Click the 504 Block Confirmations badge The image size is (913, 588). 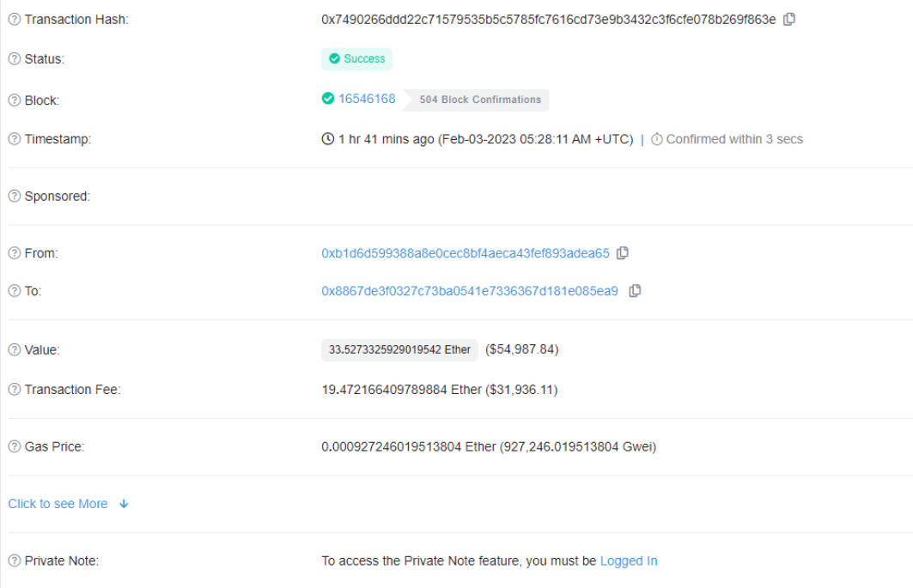click(x=477, y=100)
